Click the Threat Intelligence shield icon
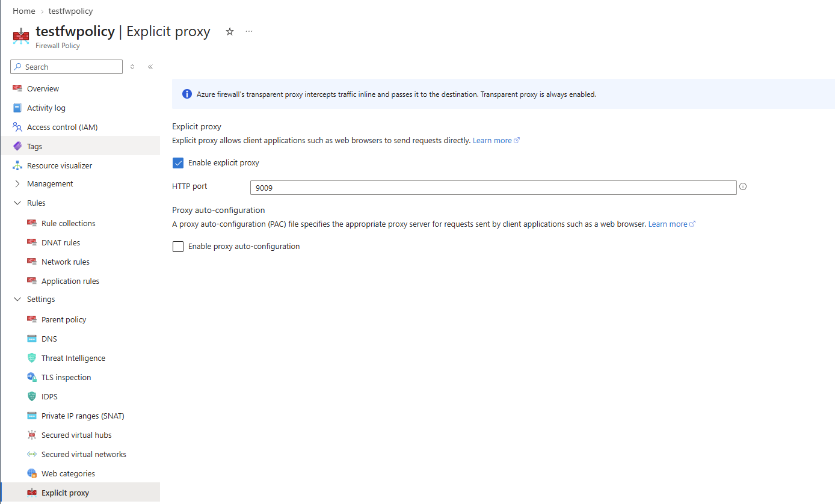This screenshot has width=835, height=504. coord(32,358)
